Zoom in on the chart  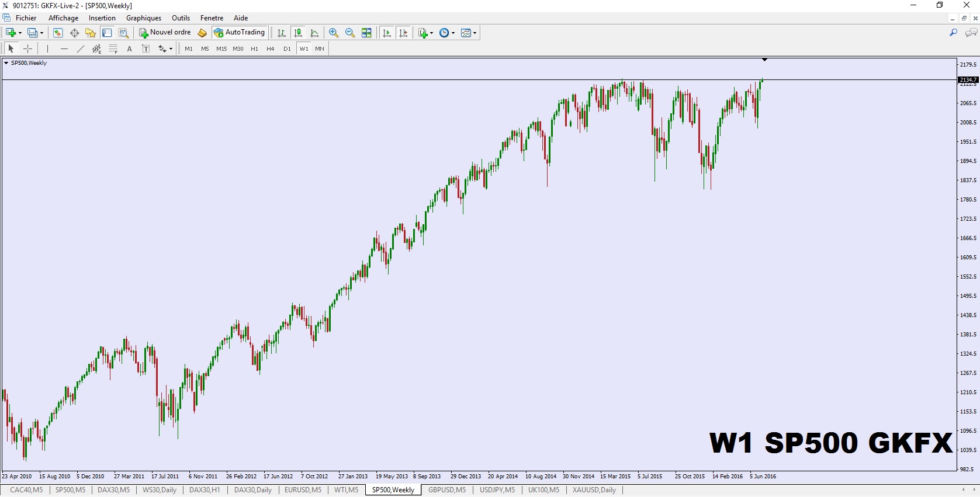pyautogui.click(x=334, y=33)
